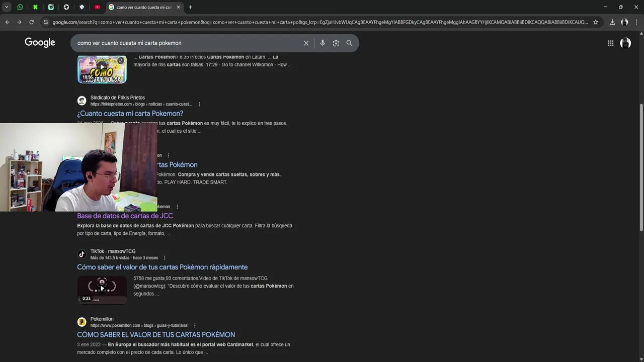Screen dimensions: 644x362
Task: Open 'CÓMO SABER EL VALOR DE TUS CARTAS POKÉMON'
Action: pyautogui.click(x=156, y=335)
